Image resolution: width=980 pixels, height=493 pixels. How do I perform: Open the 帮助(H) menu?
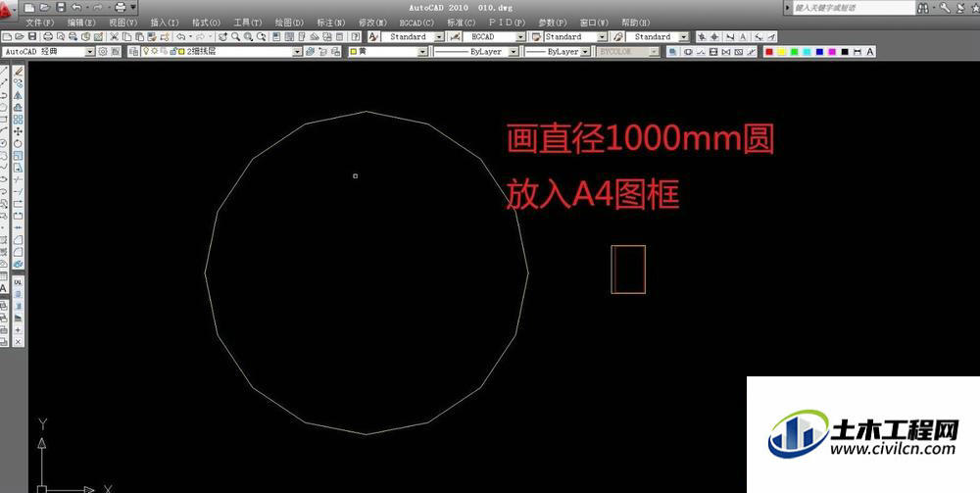coord(636,23)
